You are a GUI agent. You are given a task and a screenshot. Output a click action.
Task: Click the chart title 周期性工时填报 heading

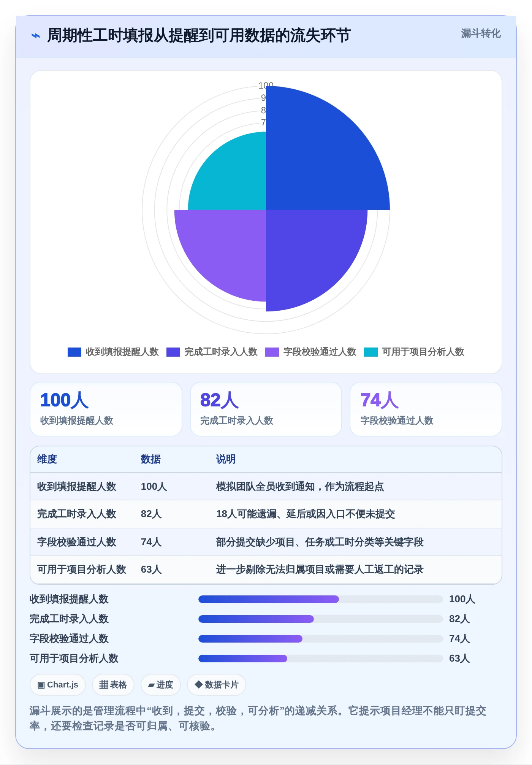tap(199, 36)
